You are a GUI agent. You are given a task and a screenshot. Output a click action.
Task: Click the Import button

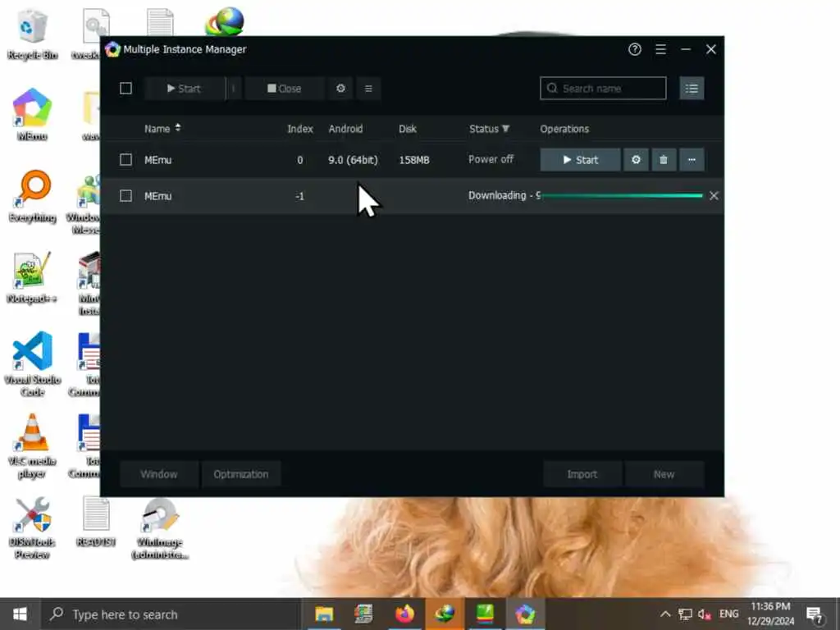click(582, 474)
